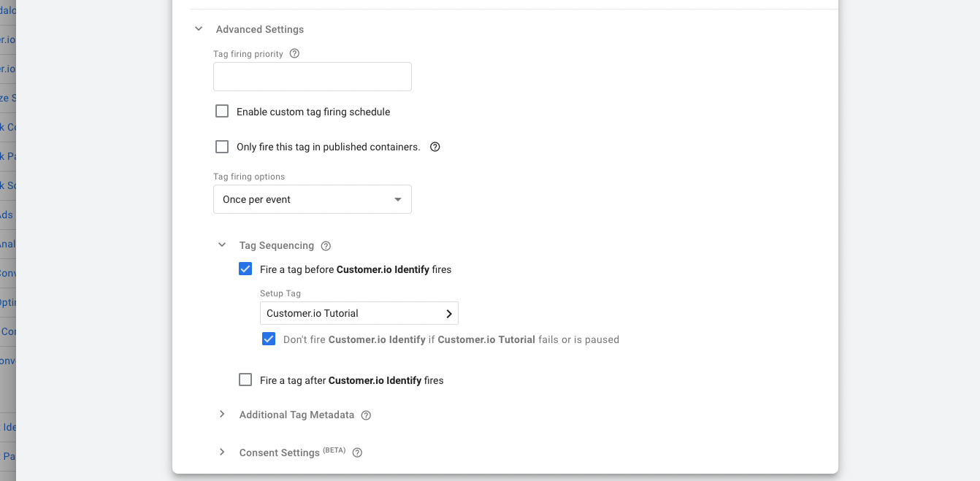Collapse the Tag Sequencing section
This screenshot has height=481, width=980.
click(222, 245)
